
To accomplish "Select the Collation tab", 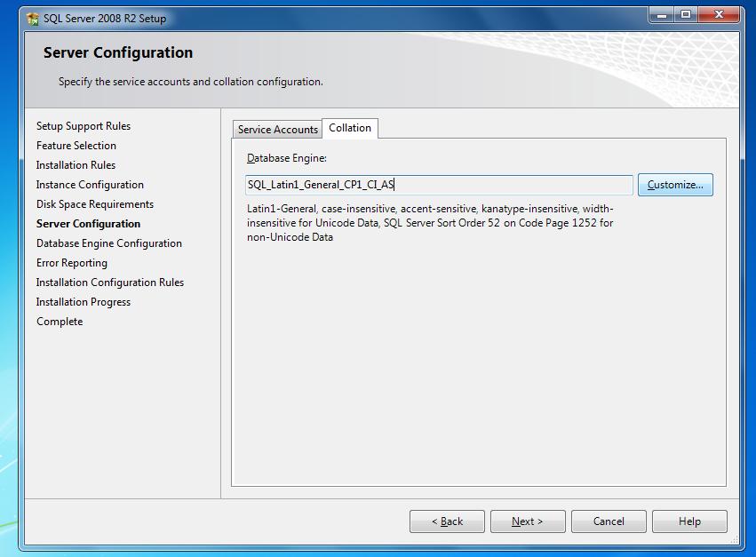I will coord(350,128).
